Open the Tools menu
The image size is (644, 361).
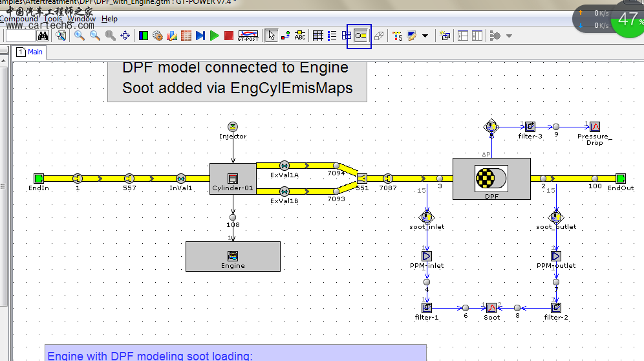tap(52, 19)
